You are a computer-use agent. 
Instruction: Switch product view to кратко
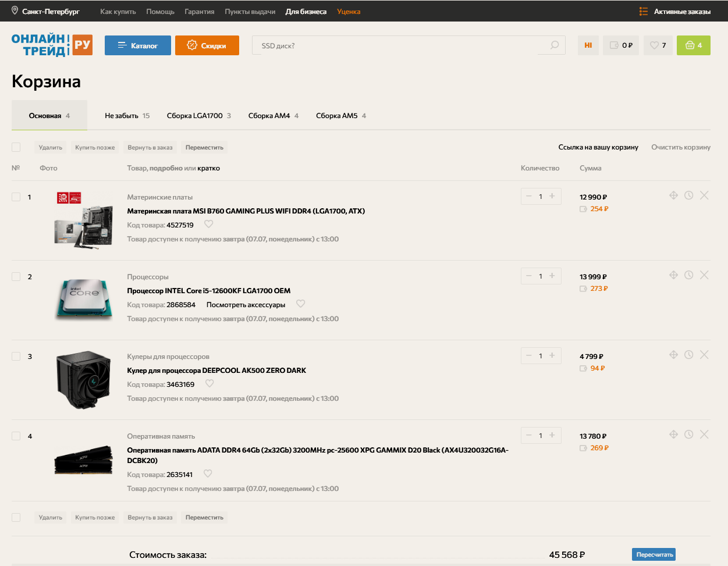click(208, 168)
